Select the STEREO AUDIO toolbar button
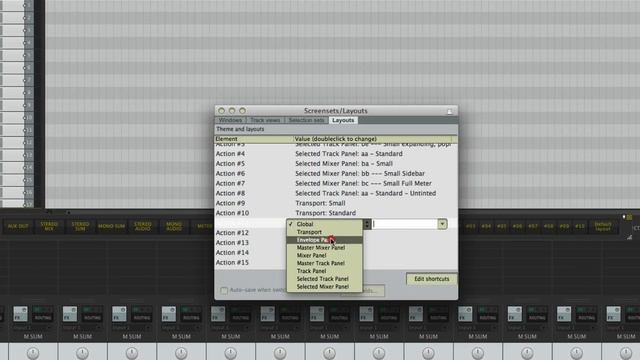 (143, 226)
